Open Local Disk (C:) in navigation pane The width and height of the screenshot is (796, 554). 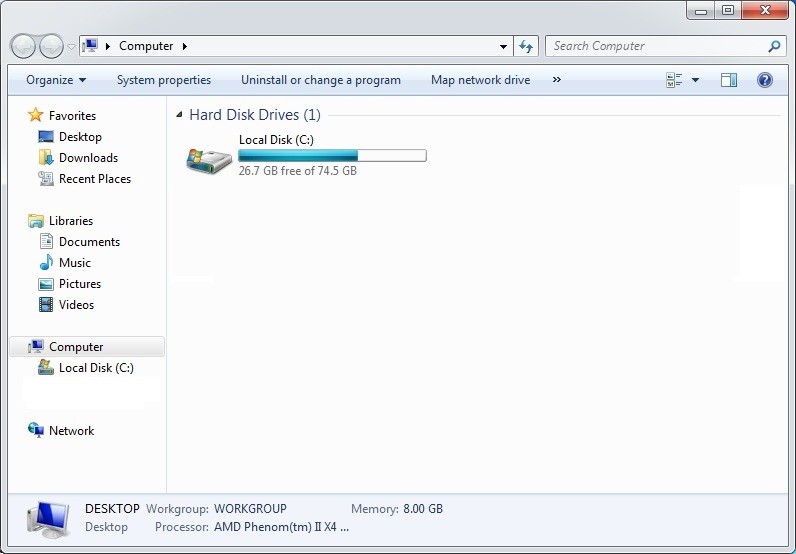(x=96, y=368)
